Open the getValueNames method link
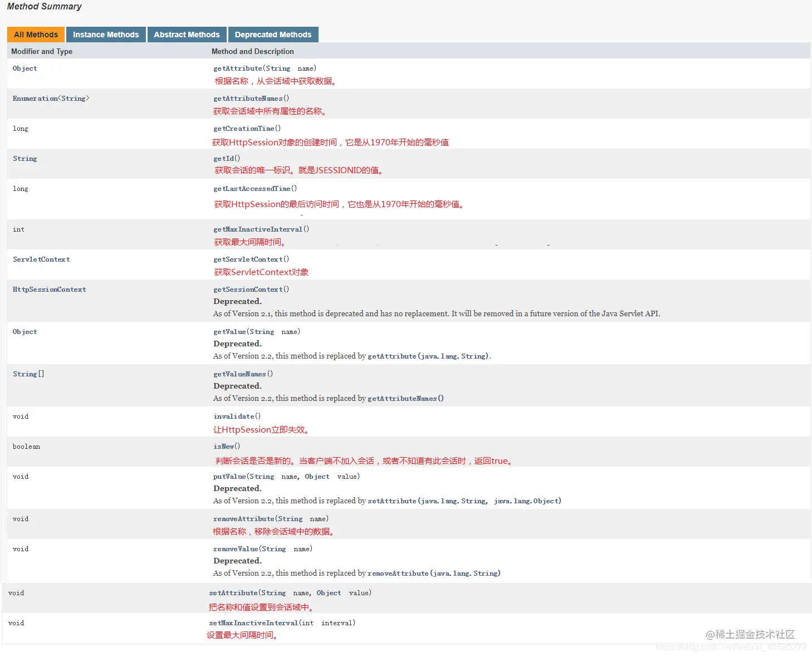 [240, 374]
